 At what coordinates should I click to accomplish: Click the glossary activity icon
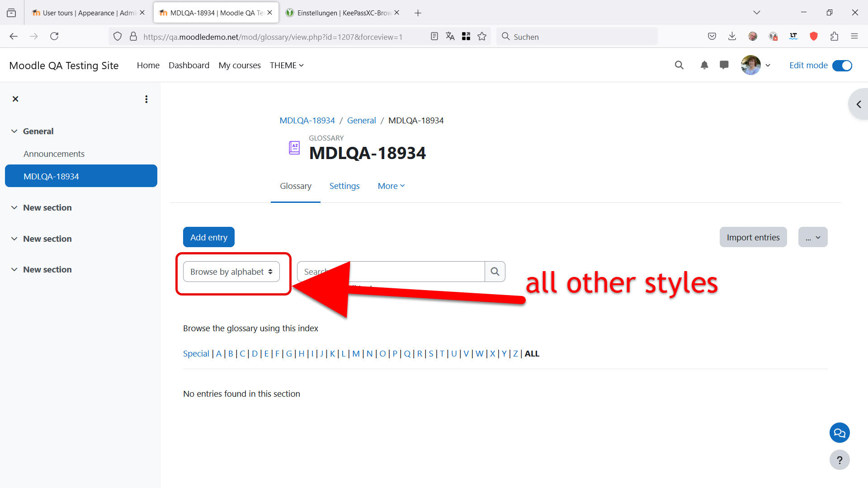click(x=294, y=148)
